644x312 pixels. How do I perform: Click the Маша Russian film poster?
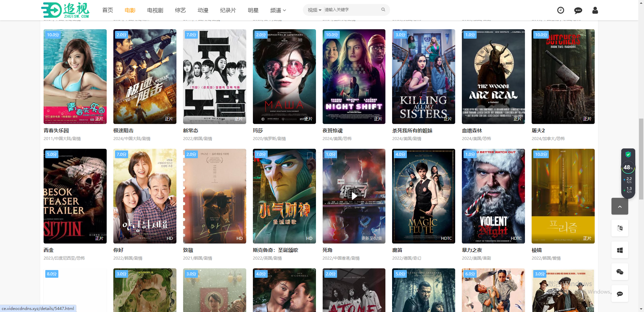pyautogui.click(x=284, y=77)
